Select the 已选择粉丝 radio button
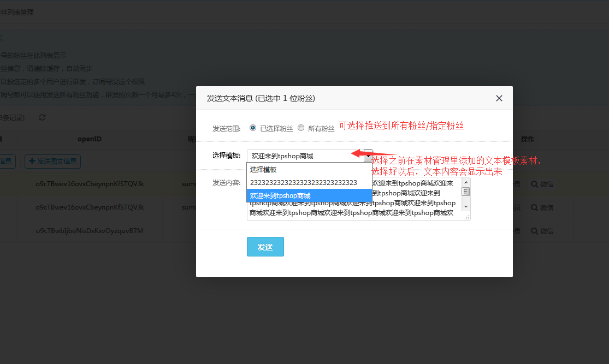Image resolution: width=609 pixels, height=364 pixels. click(x=252, y=128)
